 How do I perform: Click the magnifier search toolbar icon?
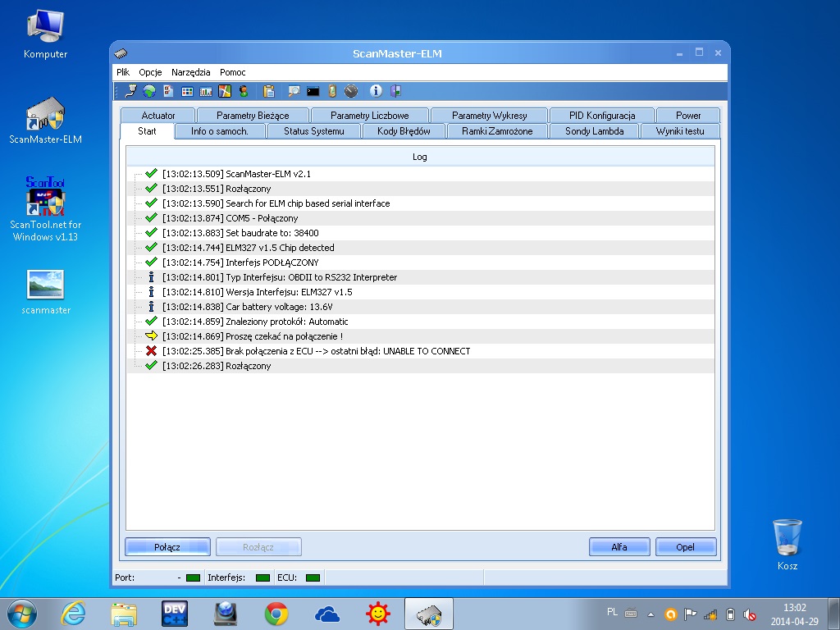(x=294, y=91)
